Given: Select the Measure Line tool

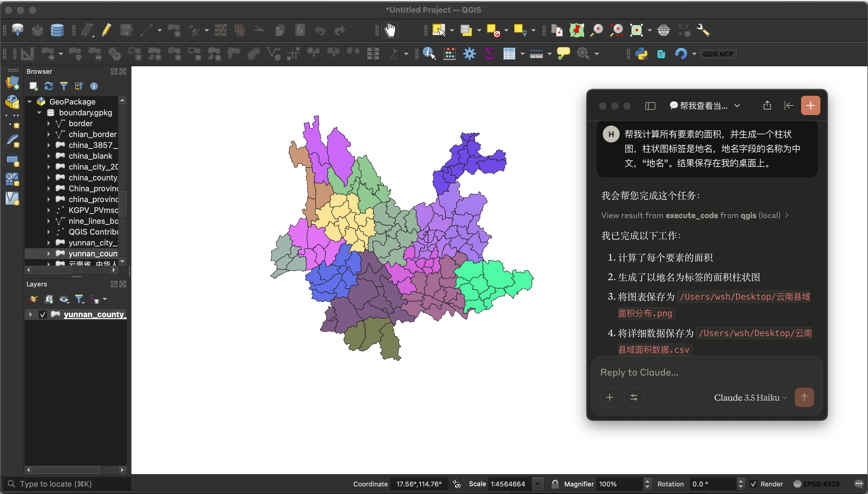Looking at the screenshot, I should click(537, 54).
